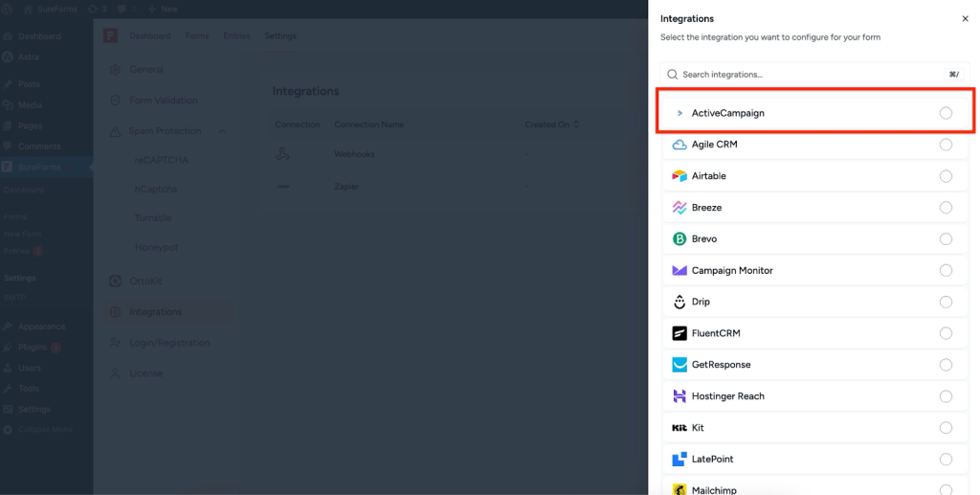Select the Brevo radio button
Viewport: 980px width, 495px height.
click(x=946, y=238)
